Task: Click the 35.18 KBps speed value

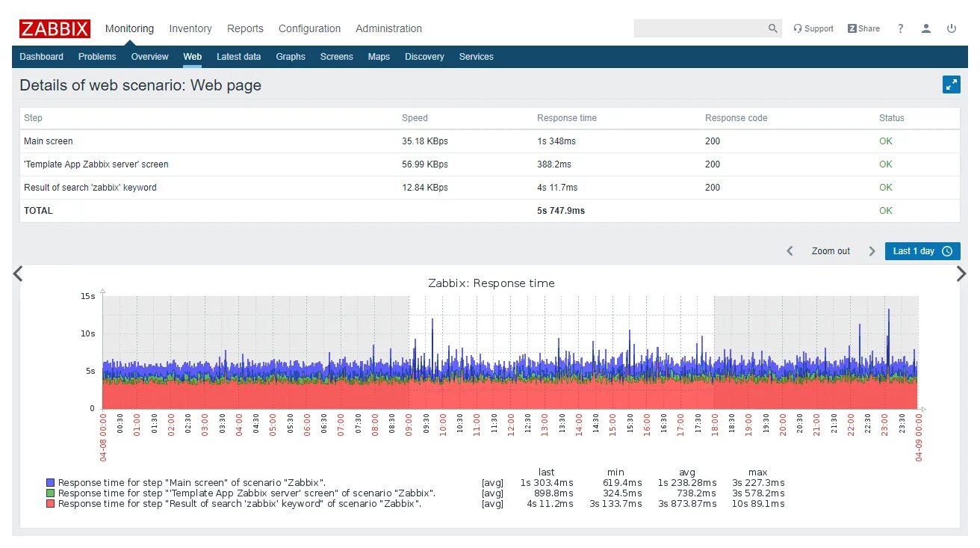Action: [425, 141]
